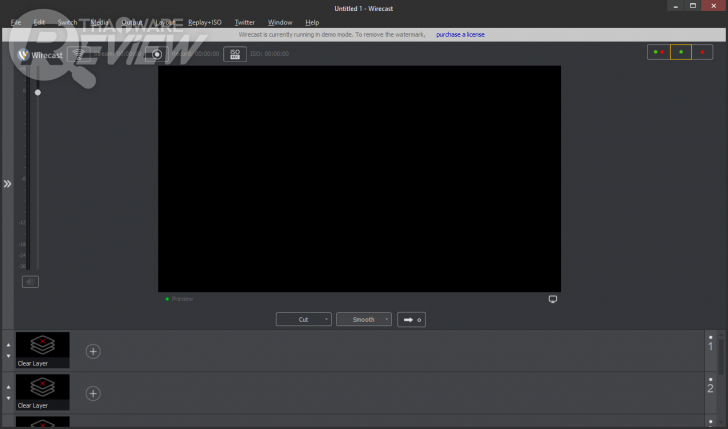
Task: Select Clear Layer shot on layer 2
Action: [x=43, y=392]
